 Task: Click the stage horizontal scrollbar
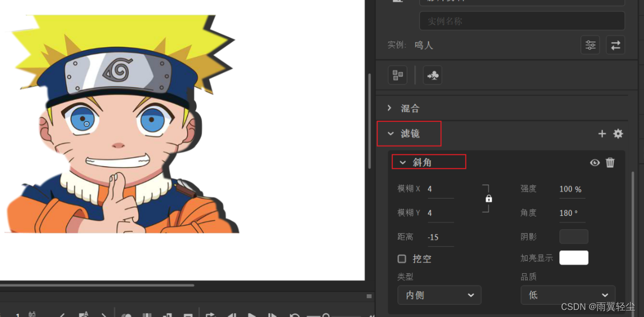[97, 285]
